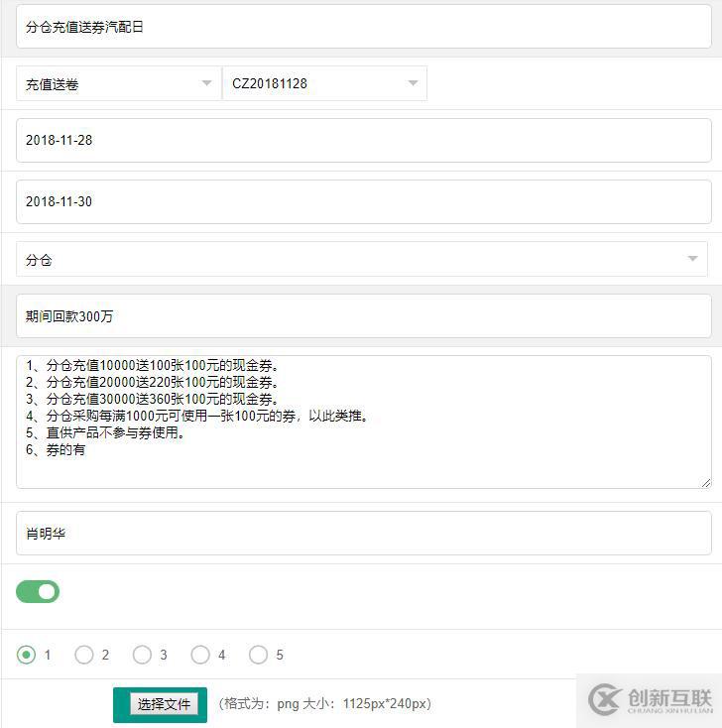Click the 选择文件 upload button
722x728 pixels.
pos(164,704)
